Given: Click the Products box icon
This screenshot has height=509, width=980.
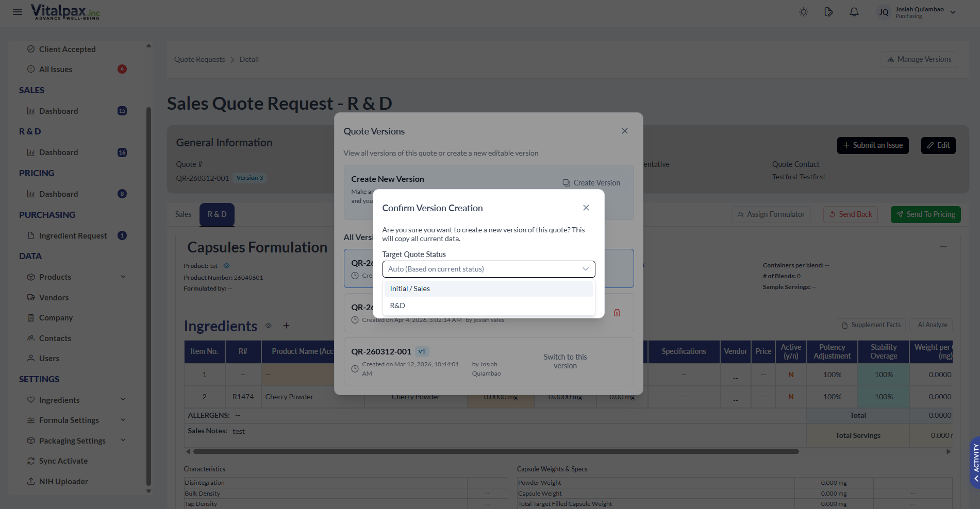Looking at the screenshot, I should (x=31, y=277).
